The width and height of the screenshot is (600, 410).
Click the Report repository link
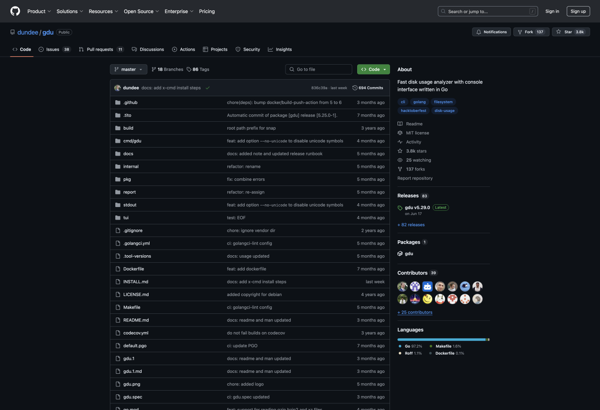coord(415,178)
